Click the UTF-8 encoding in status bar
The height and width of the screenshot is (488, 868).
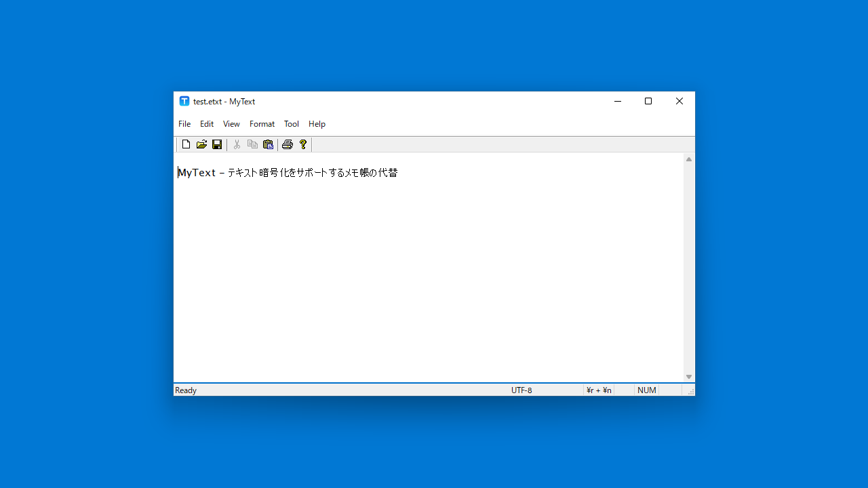coord(521,390)
